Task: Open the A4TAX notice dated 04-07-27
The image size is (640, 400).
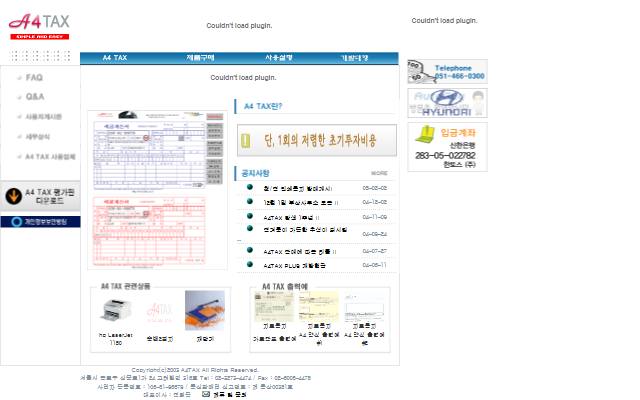Action: [x=300, y=252]
